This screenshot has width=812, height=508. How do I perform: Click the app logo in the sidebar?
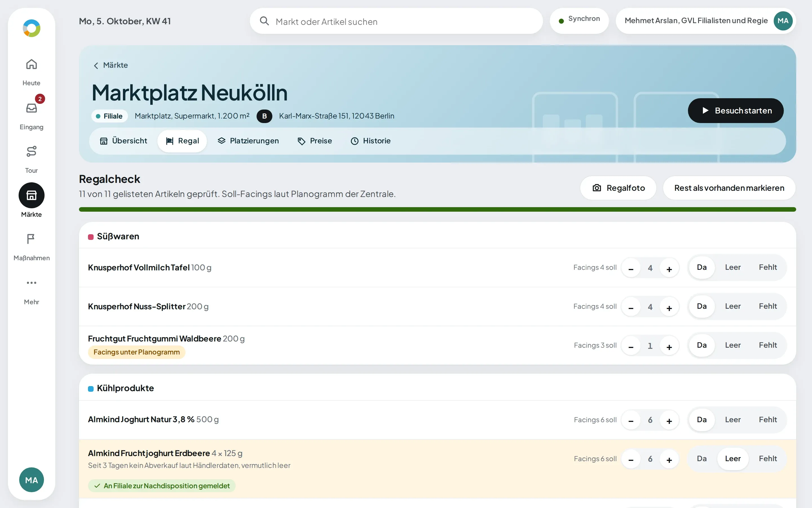click(x=32, y=28)
